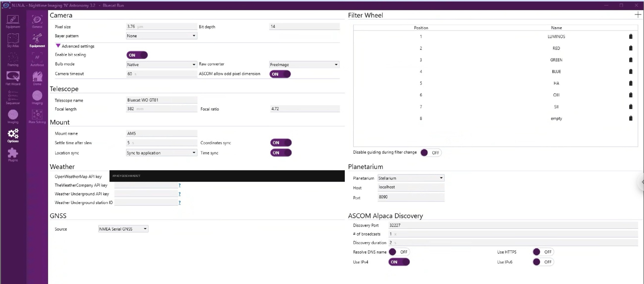Select the OIII filter name cell
Viewport: 644px width, 284px height.
(556, 95)
